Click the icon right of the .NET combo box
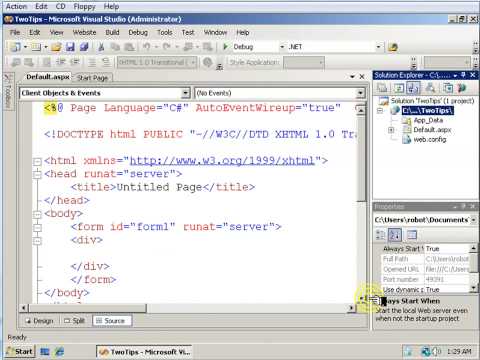Image resolution: width=480 pixels, height=360 pixels. point(393,47)
